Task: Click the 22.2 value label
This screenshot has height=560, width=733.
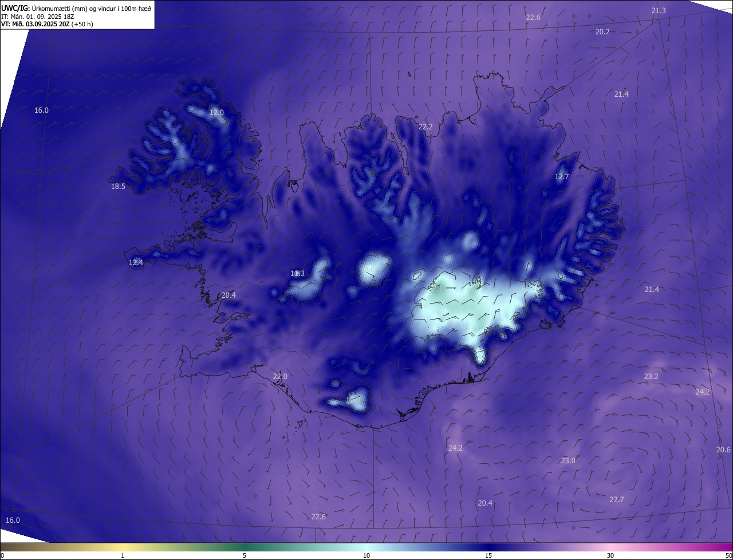Action: click(x=425, y=127)
